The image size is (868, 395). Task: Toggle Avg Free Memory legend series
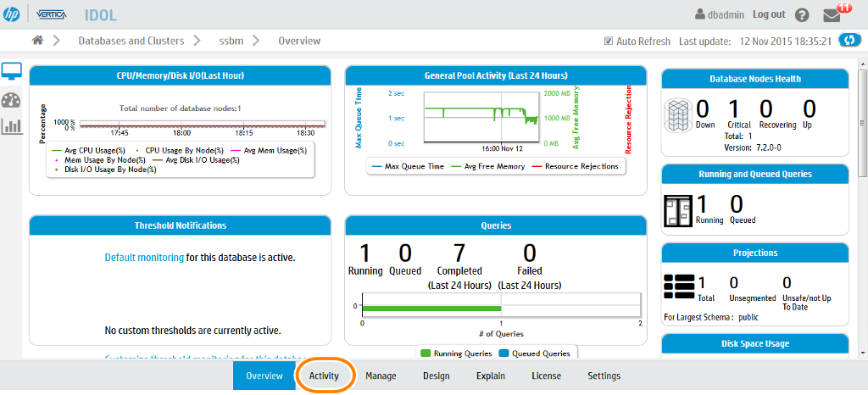487,166
